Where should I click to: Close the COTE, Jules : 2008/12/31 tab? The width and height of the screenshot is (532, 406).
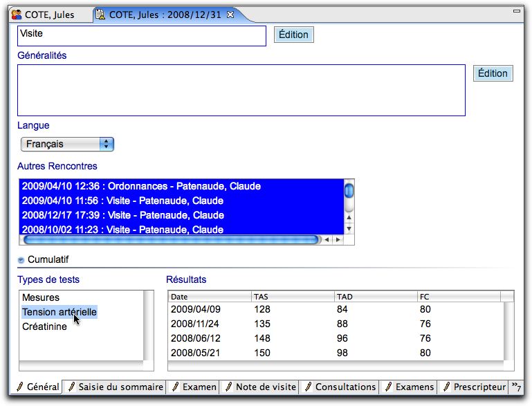(x=230, y=15)
